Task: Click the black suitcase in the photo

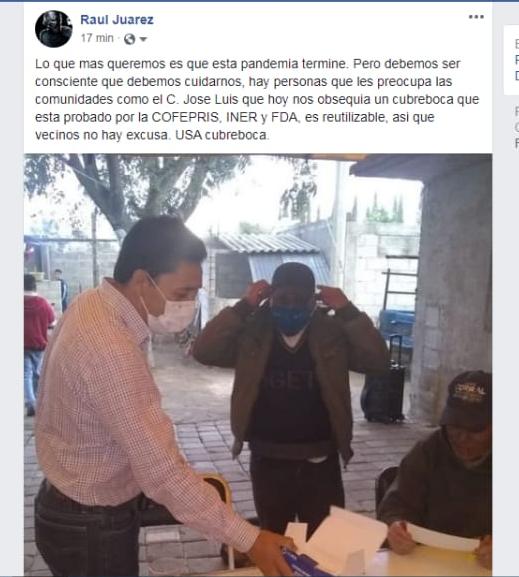Action: point(385,383)
